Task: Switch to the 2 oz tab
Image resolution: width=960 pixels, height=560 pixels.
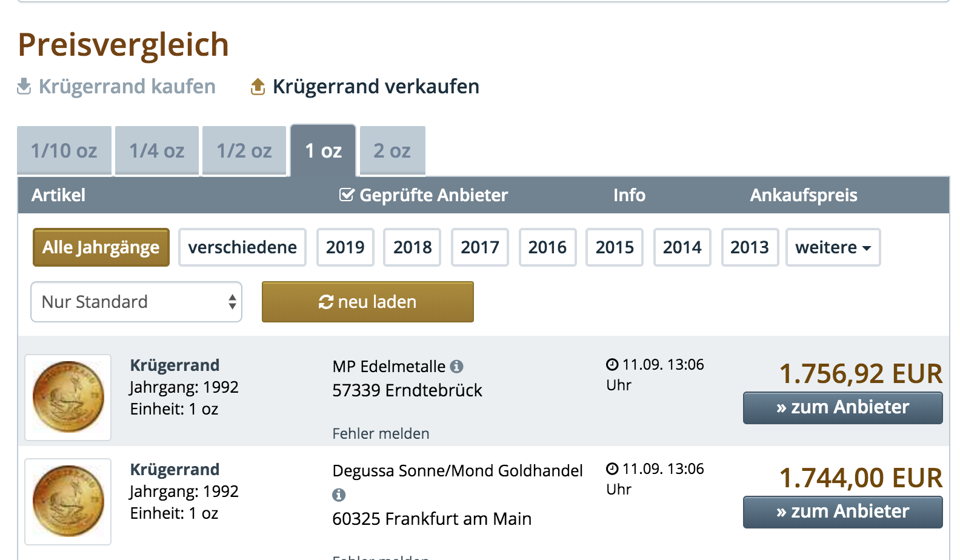Action: pyautogui.click(x=392, y=151)
